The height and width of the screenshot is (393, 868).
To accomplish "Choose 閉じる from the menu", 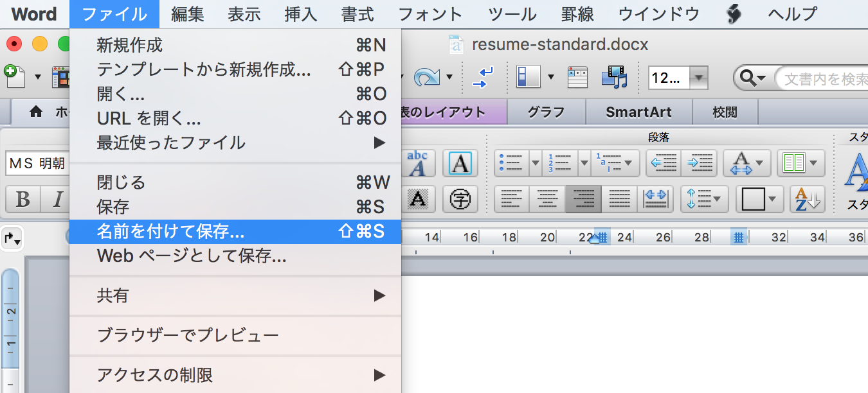I will coord(235,182).
